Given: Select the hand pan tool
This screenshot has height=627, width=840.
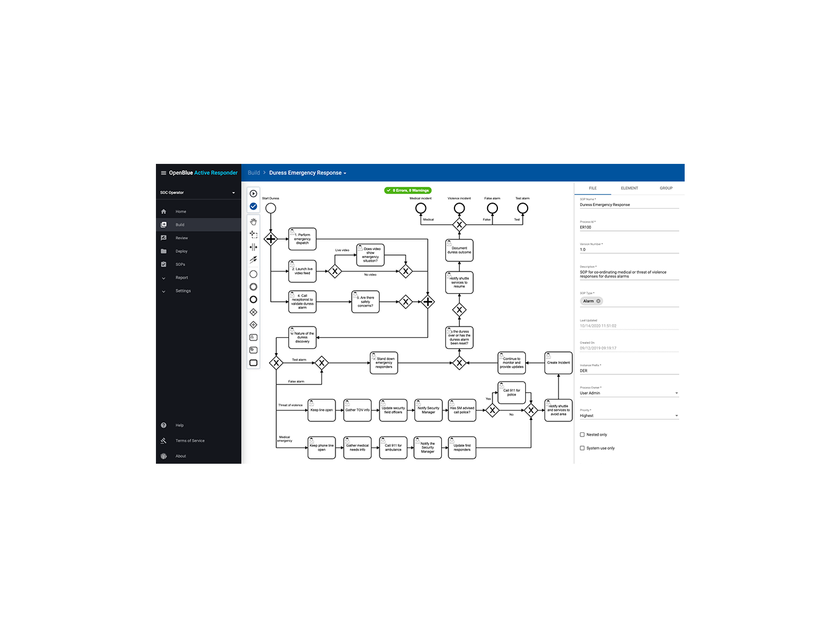Looking at the screenshot, I should coord(253,222).
